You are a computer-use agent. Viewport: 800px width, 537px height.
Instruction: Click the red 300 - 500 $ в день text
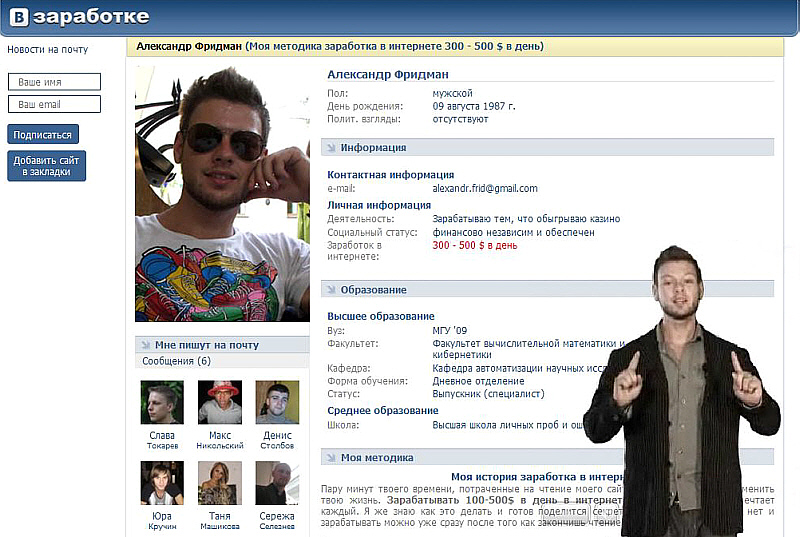[474, 245]
